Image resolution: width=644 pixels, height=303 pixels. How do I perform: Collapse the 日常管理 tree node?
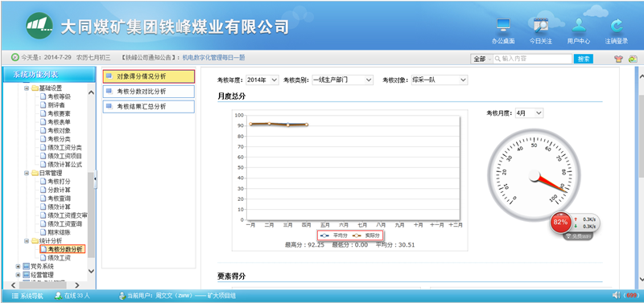27,173
